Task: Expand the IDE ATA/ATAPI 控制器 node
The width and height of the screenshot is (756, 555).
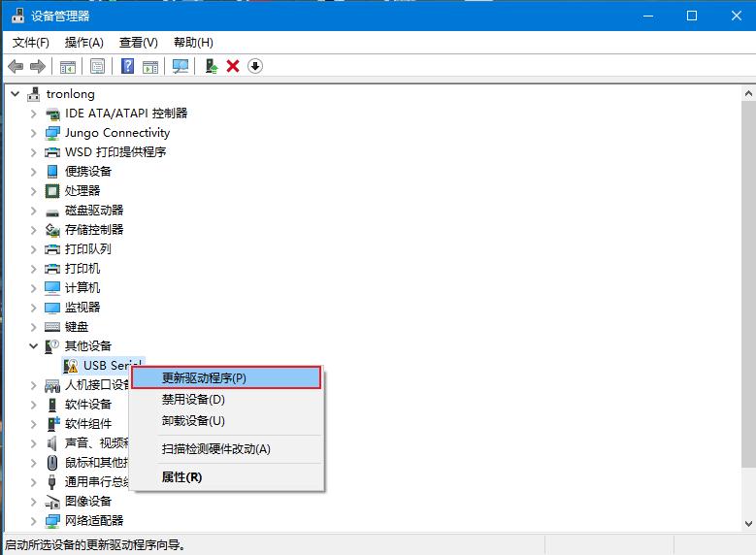Action: [33, 114]
